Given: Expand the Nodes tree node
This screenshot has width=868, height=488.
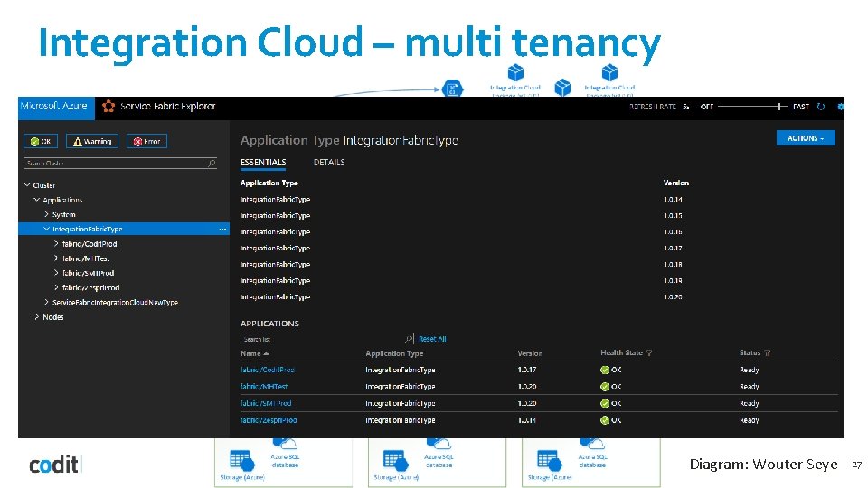Looking at the screenshot, I should [x=36, y=316].
